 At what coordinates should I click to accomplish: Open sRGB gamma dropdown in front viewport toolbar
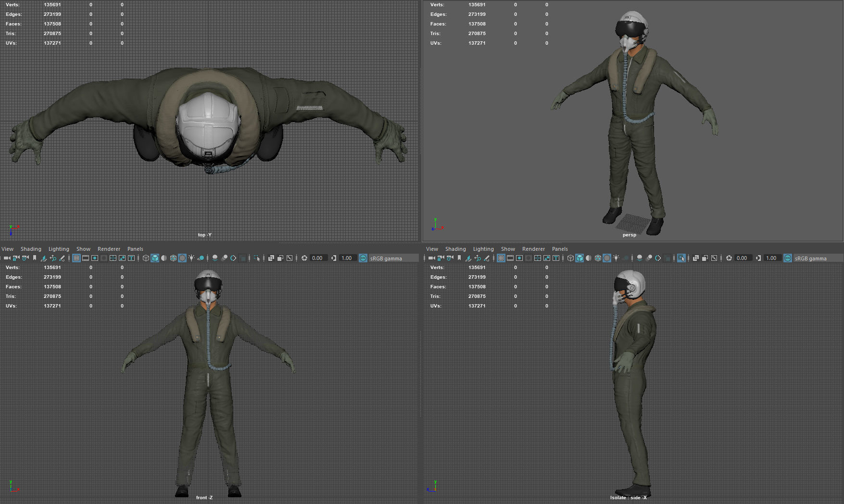click(393, 258)
